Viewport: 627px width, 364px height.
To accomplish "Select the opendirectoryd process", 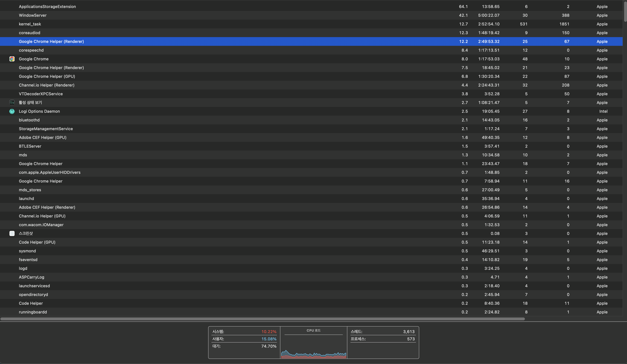I will tap(311, 295).
